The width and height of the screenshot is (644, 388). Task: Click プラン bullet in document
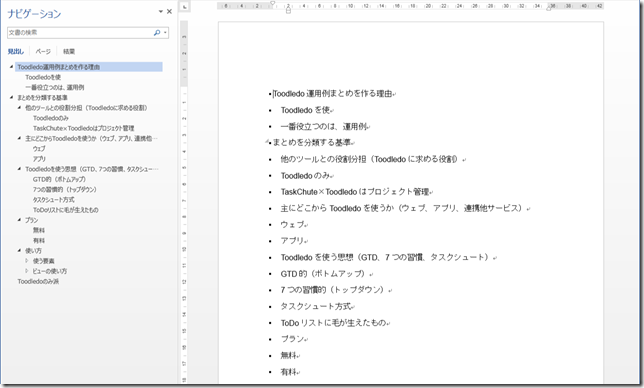(292, 339)
